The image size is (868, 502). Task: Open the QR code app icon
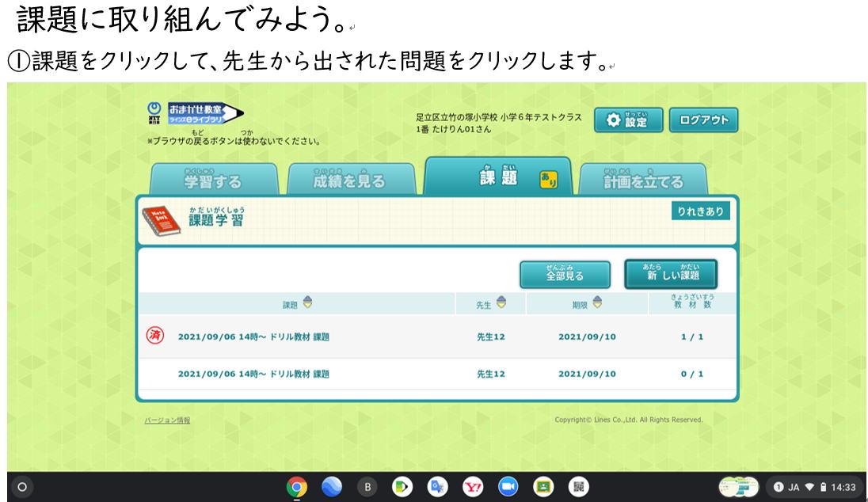(x=578, y=488)
